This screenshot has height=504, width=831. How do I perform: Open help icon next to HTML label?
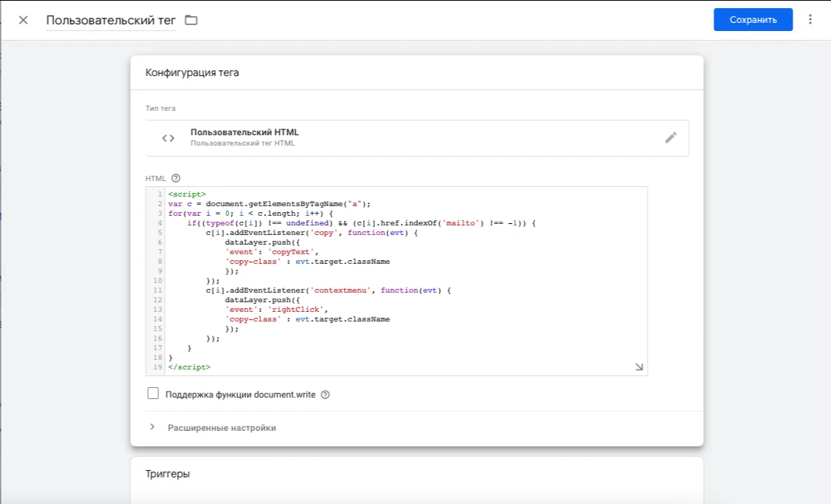point(176,178)
